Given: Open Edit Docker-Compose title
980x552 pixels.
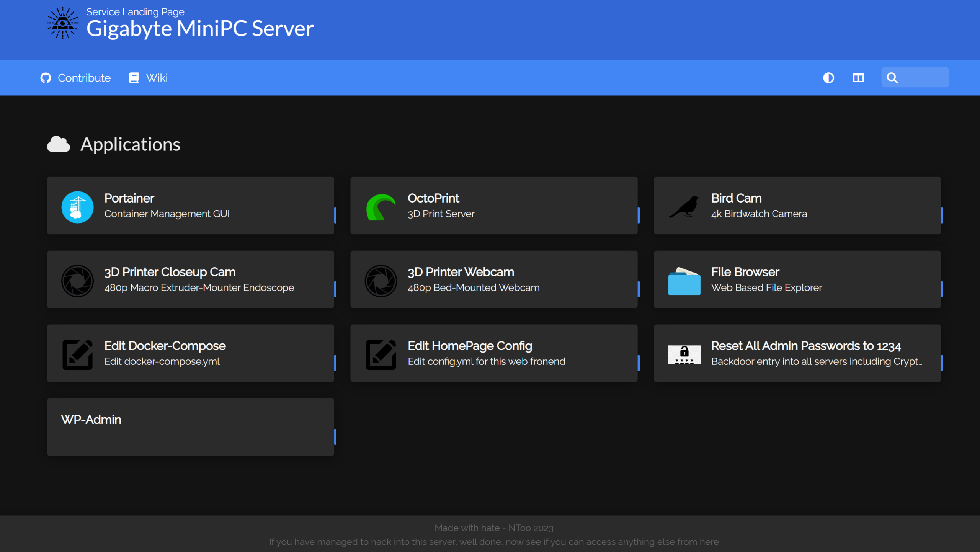Looking at the screenshot, I should [165, 346].
